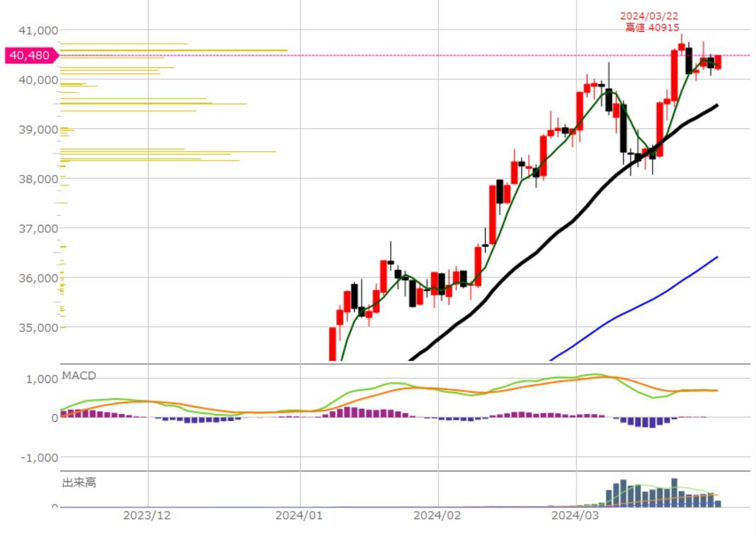The image size is (756, 535).
Task: Click the 41,000 price axis label
Action: click(38, 30)
